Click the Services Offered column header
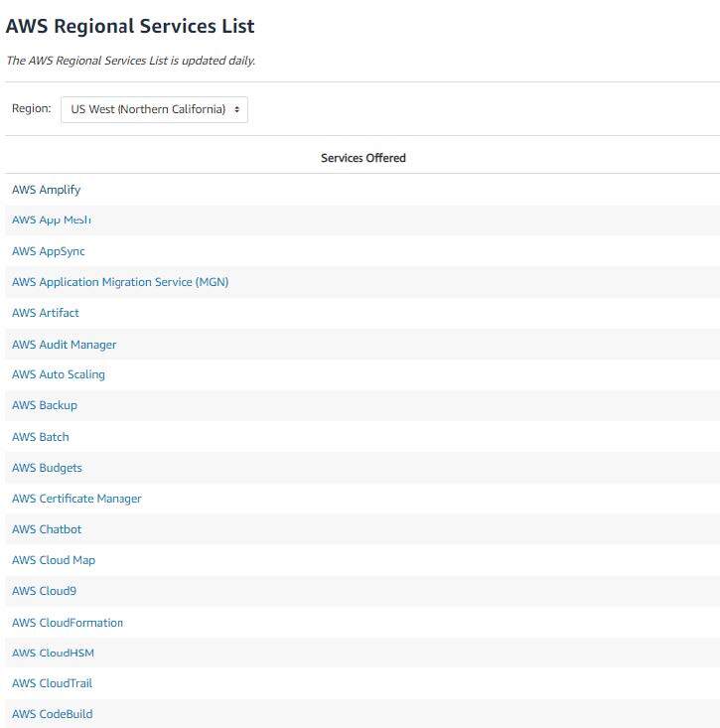Image resolution: width=720 pixels, height=728 pixels. tap(363, 158)
